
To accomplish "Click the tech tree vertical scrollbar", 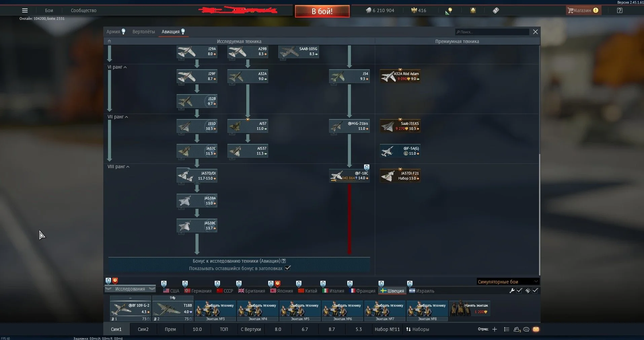I will pyautogui.click(x=539, y=215).
